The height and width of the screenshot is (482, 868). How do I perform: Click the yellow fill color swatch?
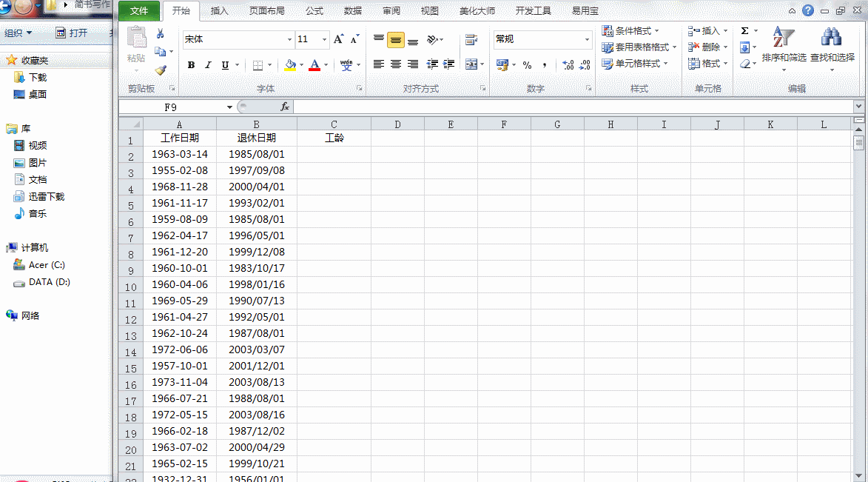(x=290, y=65)
